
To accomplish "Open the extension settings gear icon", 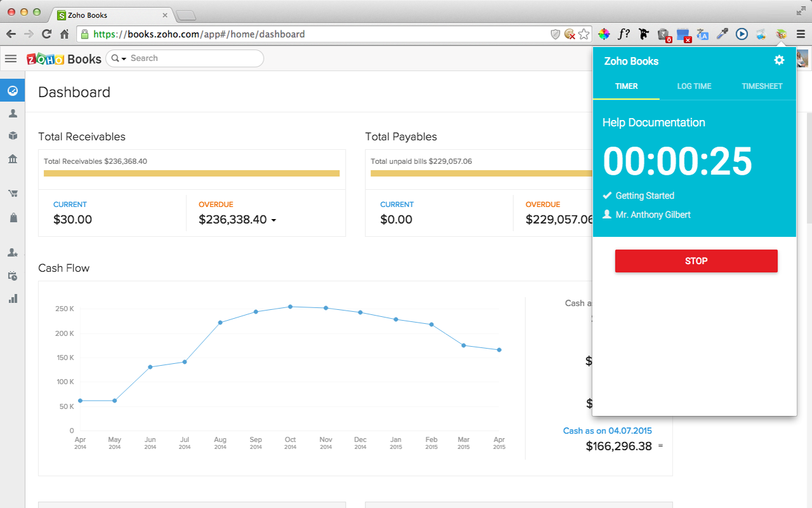I will (x=779, y=60).
